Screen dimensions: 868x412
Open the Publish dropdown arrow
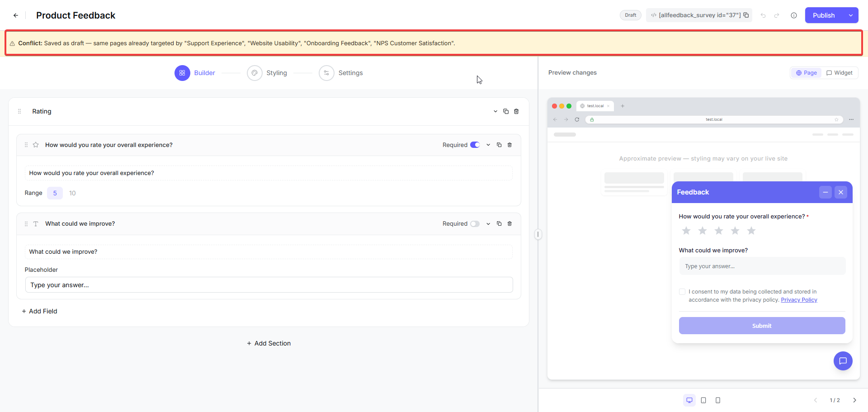[x=850, y=15]
